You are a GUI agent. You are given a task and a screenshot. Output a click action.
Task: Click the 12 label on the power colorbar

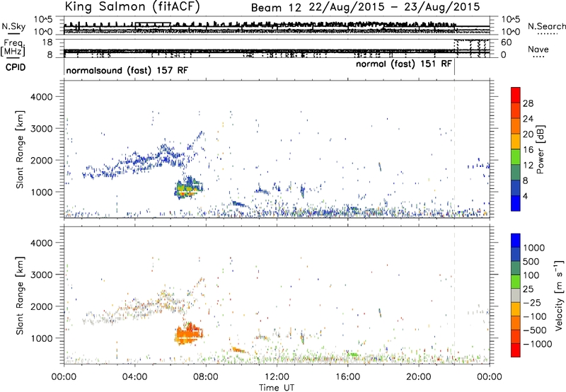click(528, 166)
